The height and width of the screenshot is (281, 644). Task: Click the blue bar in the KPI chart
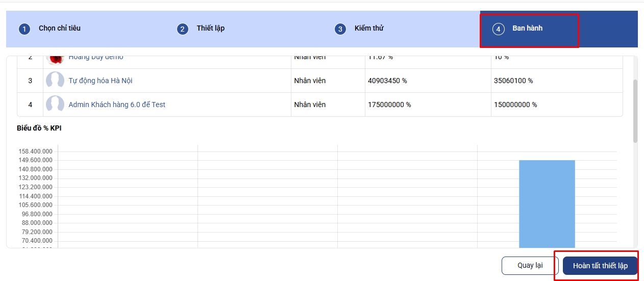pos(547,204)
